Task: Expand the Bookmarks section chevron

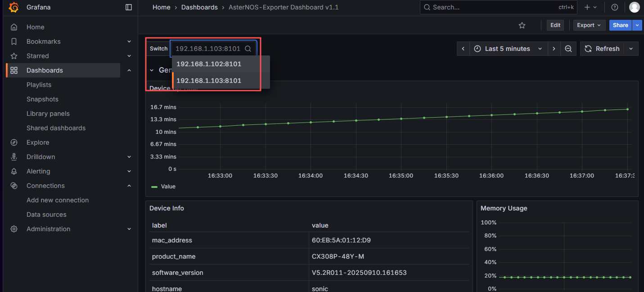Action: tap(129, 41)
